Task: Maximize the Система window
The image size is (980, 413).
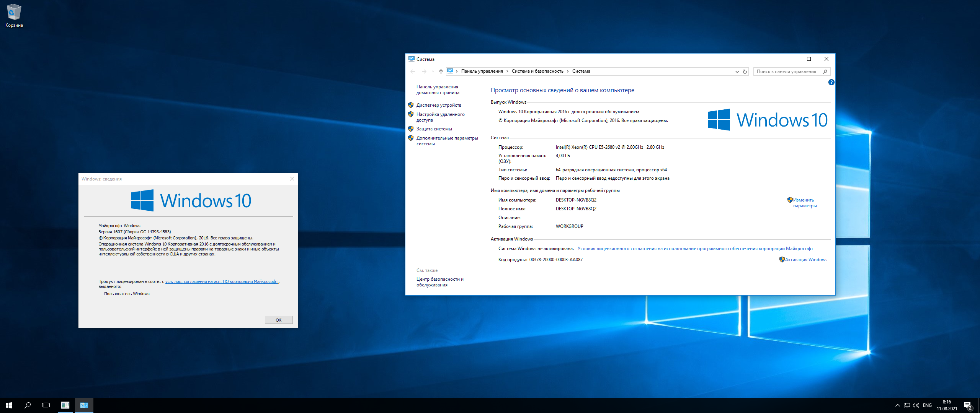Action: (x=809, y=59)
